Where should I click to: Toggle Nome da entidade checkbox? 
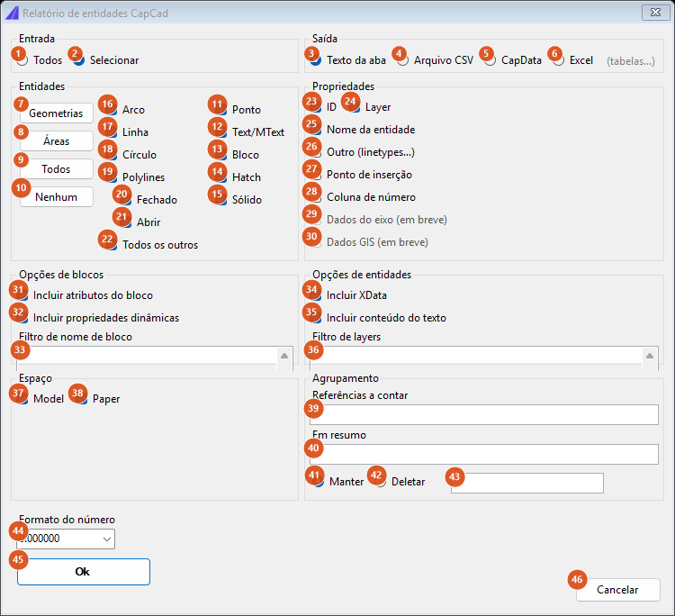pyautogui.click(x=316, y=130)
